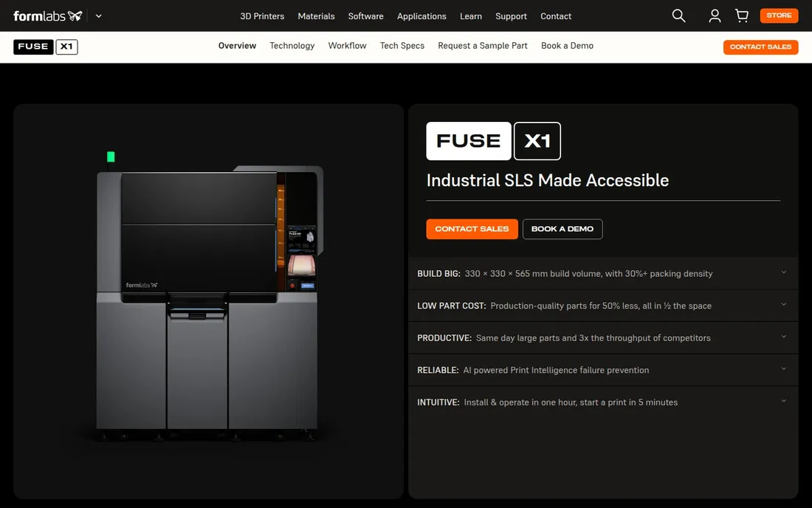Image resolution: width=812 pixels, height=508 pixels.
Task: Expand the dropdown arrow beside Formlabs logo
Action: click(x=98, y=16)
